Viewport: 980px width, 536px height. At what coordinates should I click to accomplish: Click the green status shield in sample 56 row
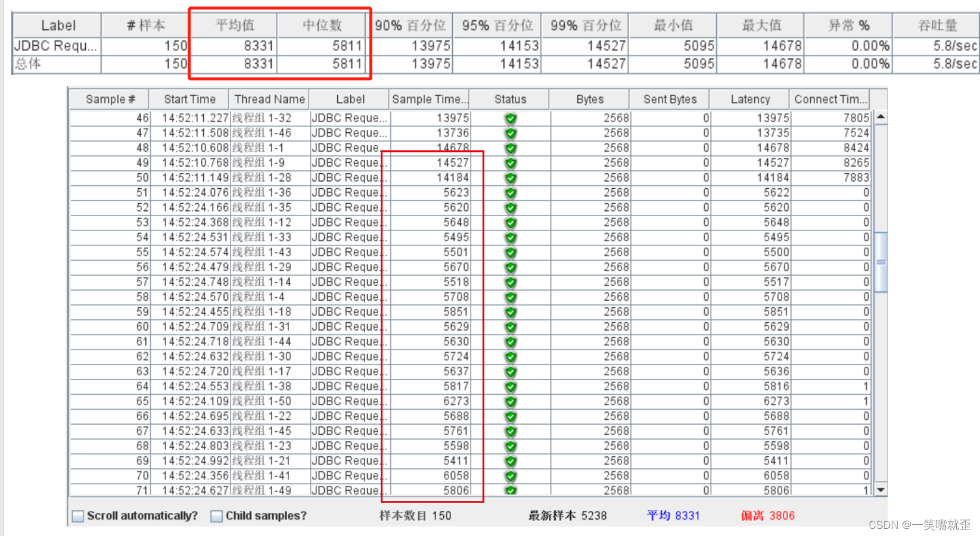[x=511, y=267]
